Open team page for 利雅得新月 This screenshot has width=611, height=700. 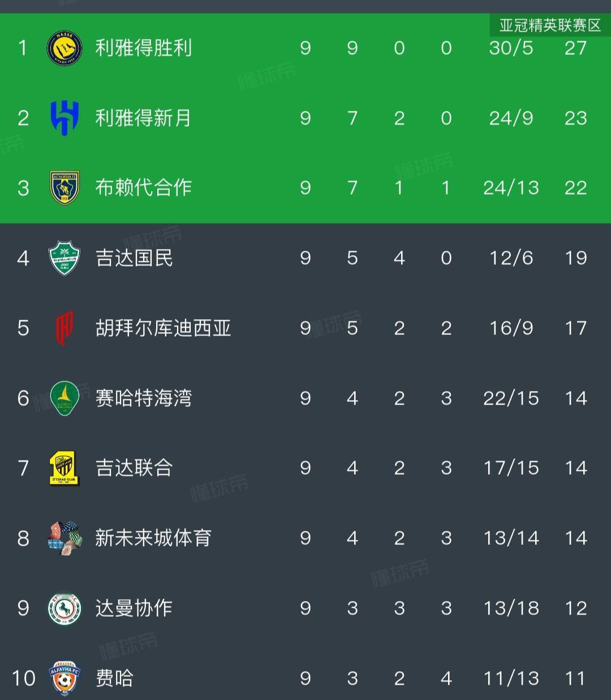coord(143,118)
